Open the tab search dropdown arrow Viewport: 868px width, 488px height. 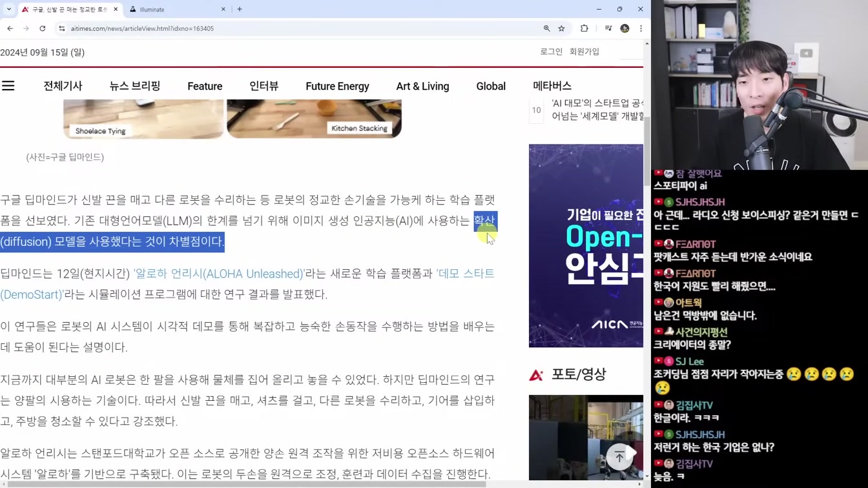(9, 10)
